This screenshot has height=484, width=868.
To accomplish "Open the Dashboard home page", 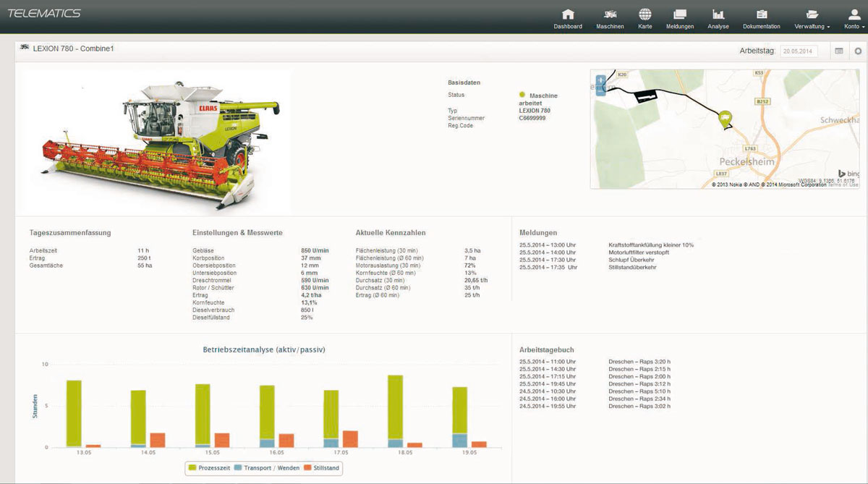I will pos(568,19).
